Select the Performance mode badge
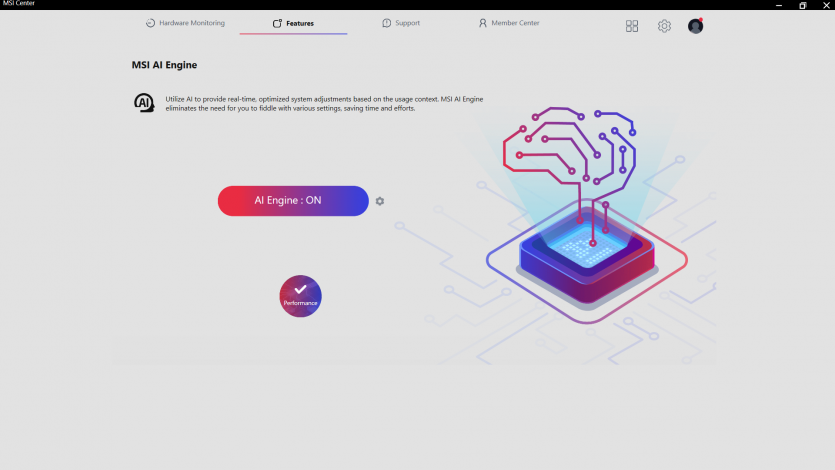This screenshot has height=470, width=835. (300, 296)
